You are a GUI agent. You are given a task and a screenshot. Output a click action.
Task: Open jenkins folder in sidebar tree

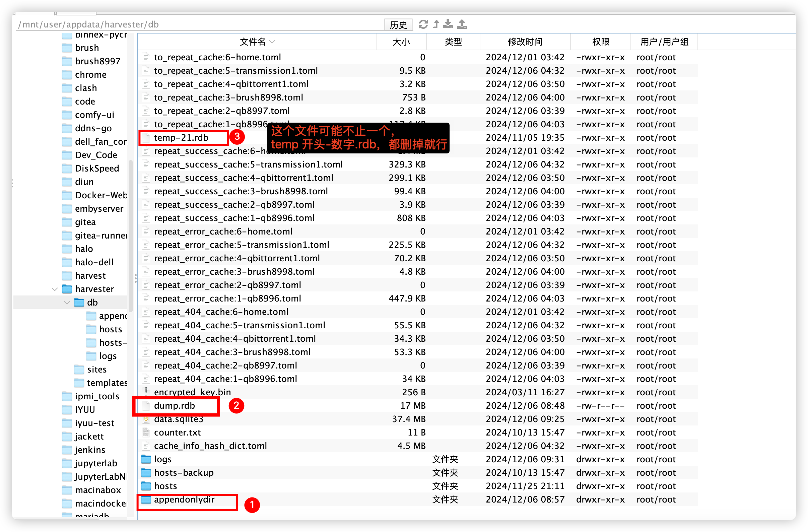pos(90,450)
